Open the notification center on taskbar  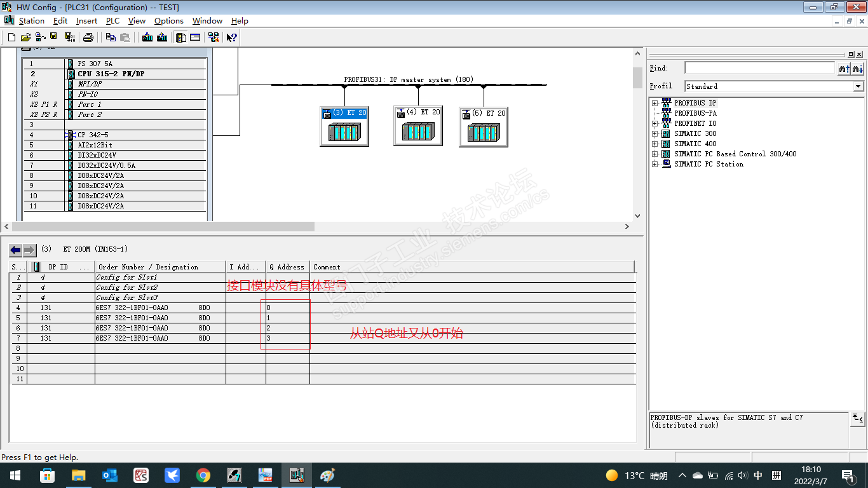[x=848, y=475]
